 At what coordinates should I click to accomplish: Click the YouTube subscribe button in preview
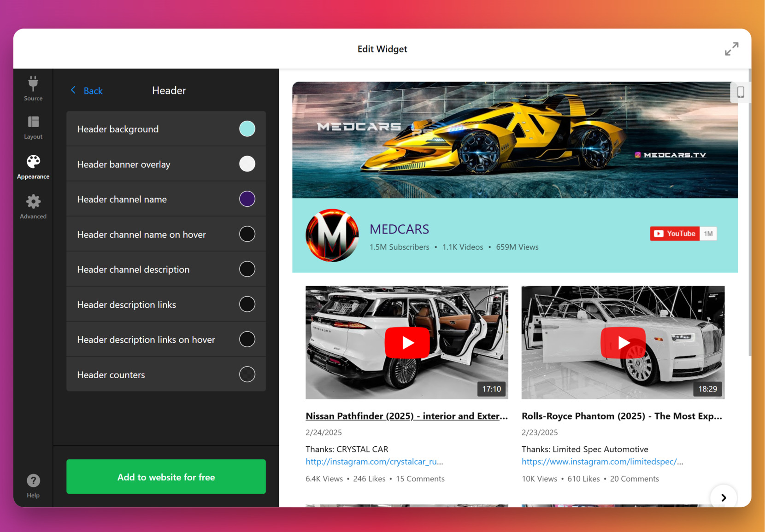[675, 234]
